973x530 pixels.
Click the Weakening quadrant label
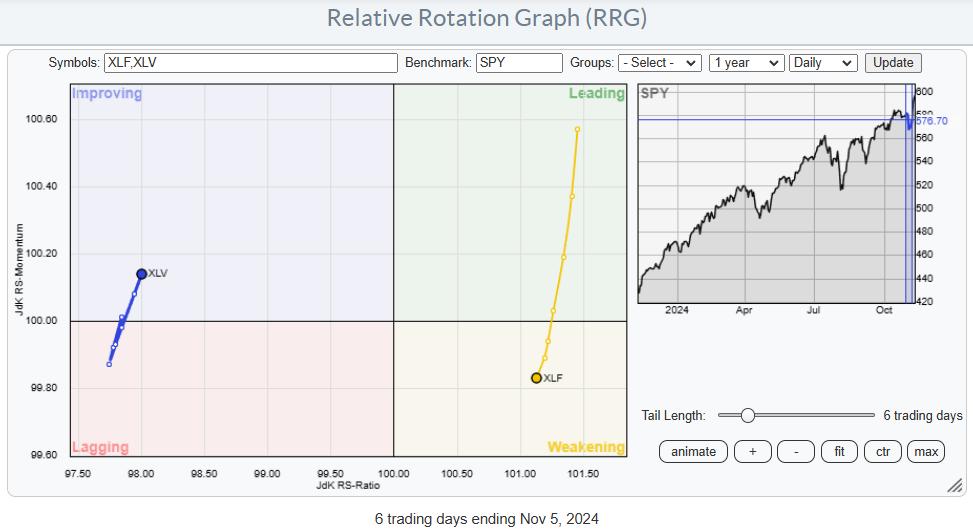coord(586,447)
